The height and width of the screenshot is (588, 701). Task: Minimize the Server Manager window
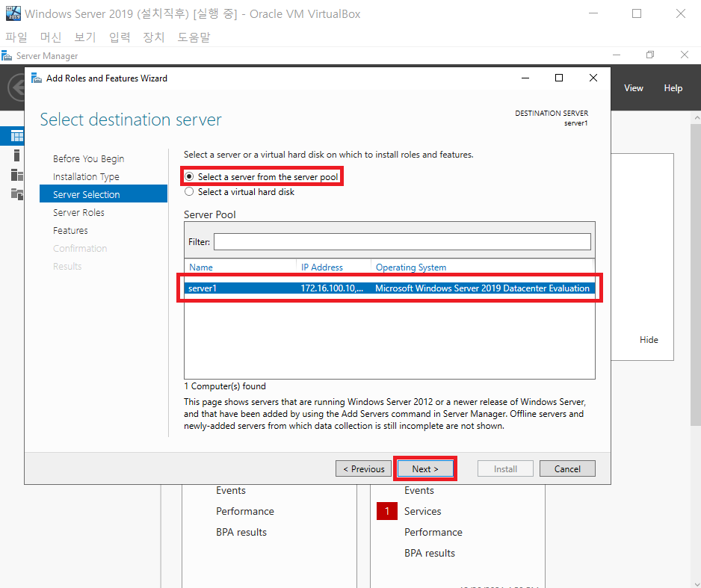point(617,55)
